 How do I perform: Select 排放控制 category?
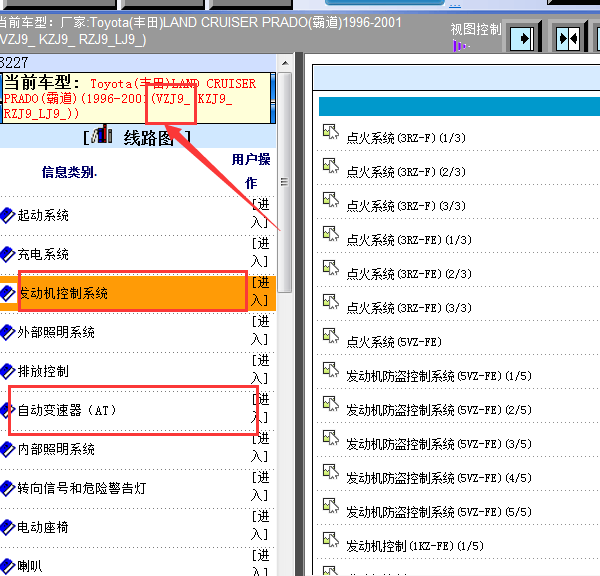click(43, 371)
